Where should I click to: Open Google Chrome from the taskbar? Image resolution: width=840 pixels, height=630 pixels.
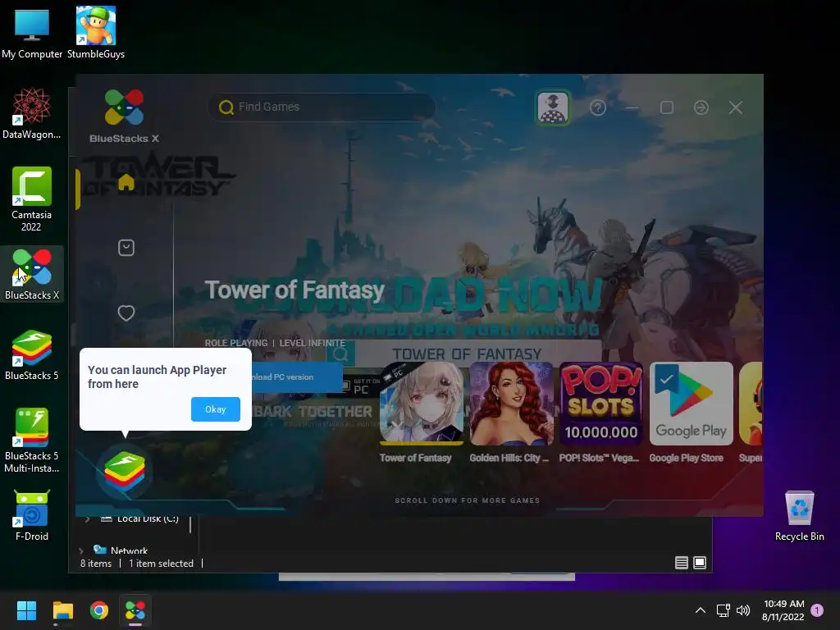99,610
